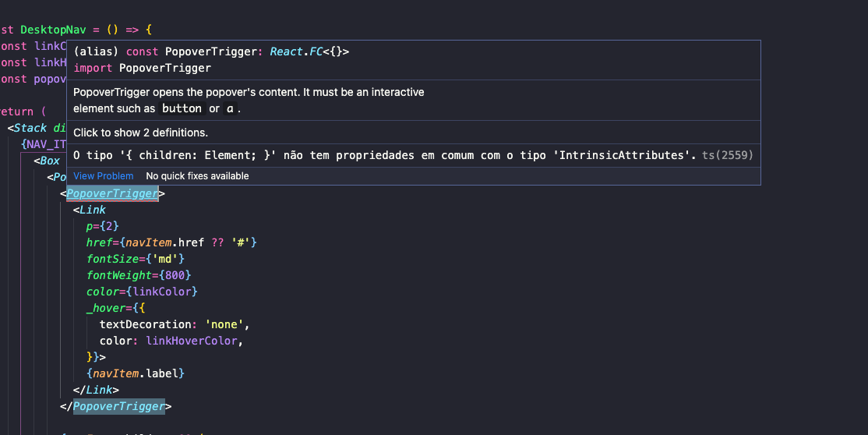
Task: Click the IntrinsicAttributes error message
Action: [x=385, y=155]
